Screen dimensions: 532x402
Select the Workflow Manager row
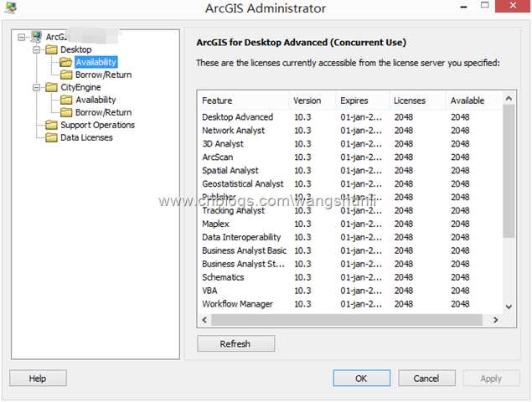(349, 304)
